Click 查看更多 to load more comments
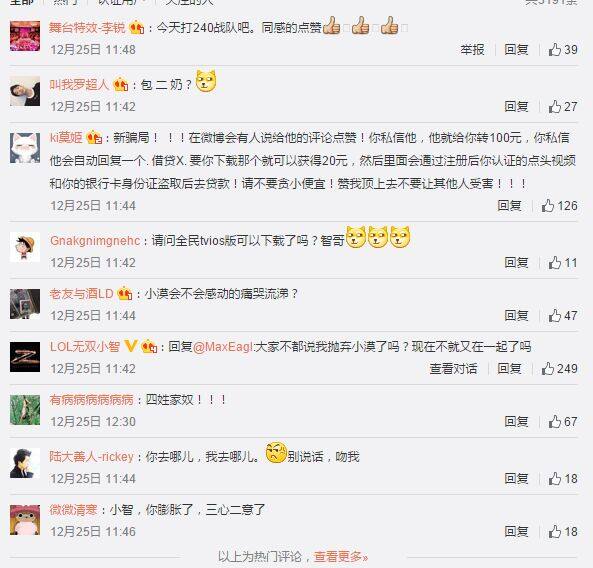This screenshot has width=593, height=568. (341, 556)
